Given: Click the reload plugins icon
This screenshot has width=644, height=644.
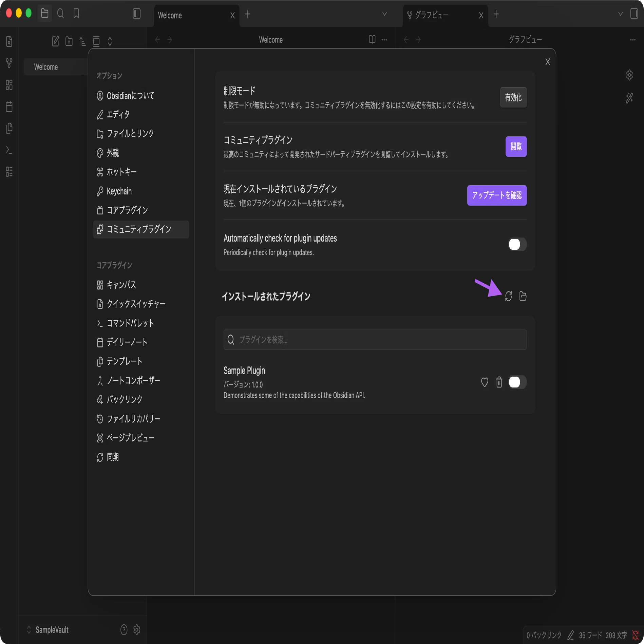Looking at the screenshot, I should [508, 296].
